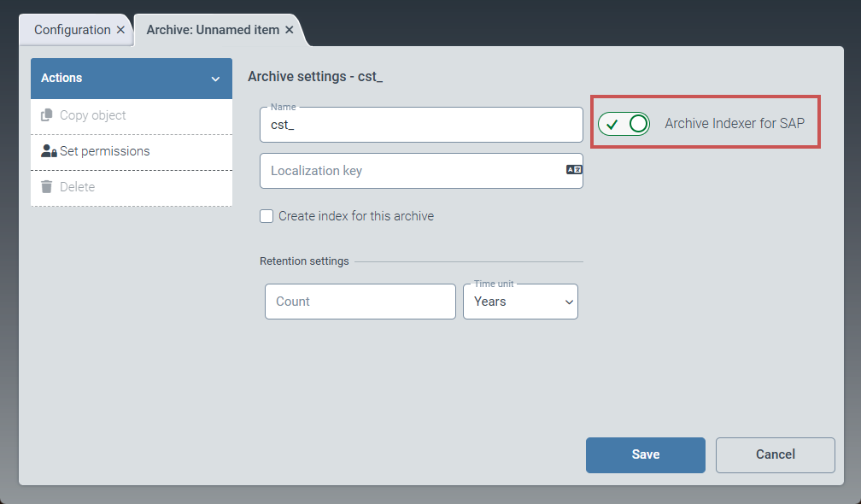Click into the Localization key field

[x=410, y=171]
